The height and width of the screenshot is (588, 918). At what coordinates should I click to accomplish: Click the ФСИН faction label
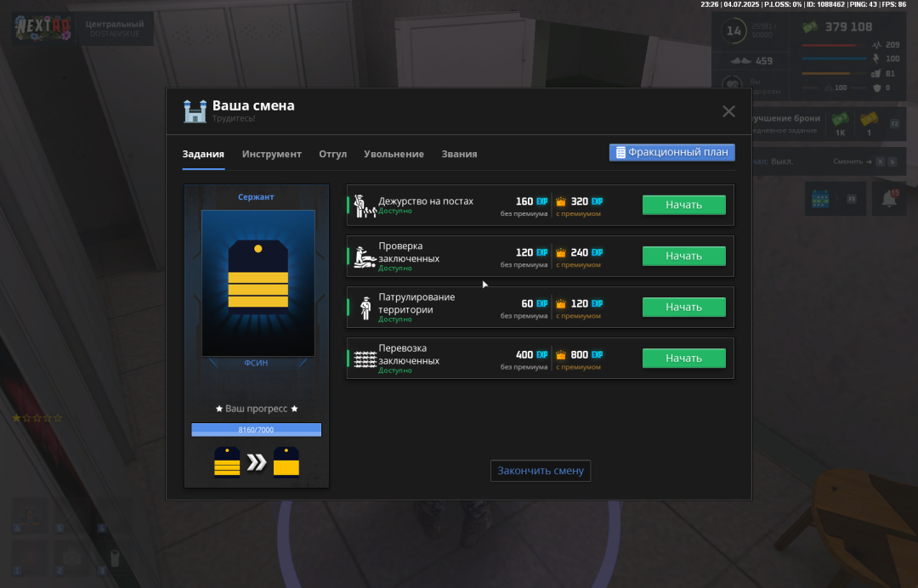pos(256,363)
